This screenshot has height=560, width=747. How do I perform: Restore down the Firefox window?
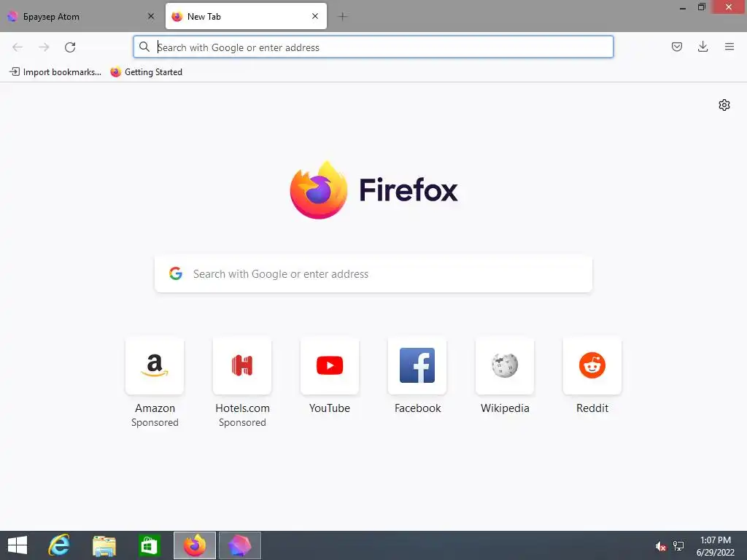(702, 7)
